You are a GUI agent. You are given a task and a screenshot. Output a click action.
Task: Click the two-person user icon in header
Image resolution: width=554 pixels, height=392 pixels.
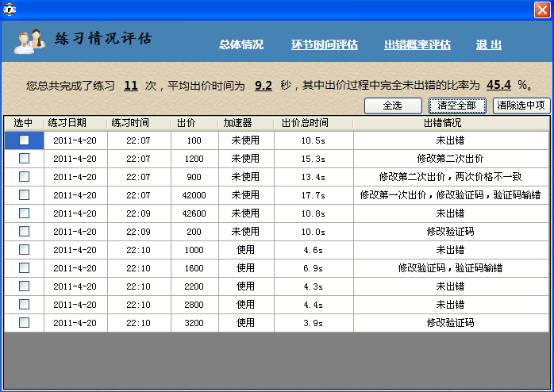click(x=29, y=42)
